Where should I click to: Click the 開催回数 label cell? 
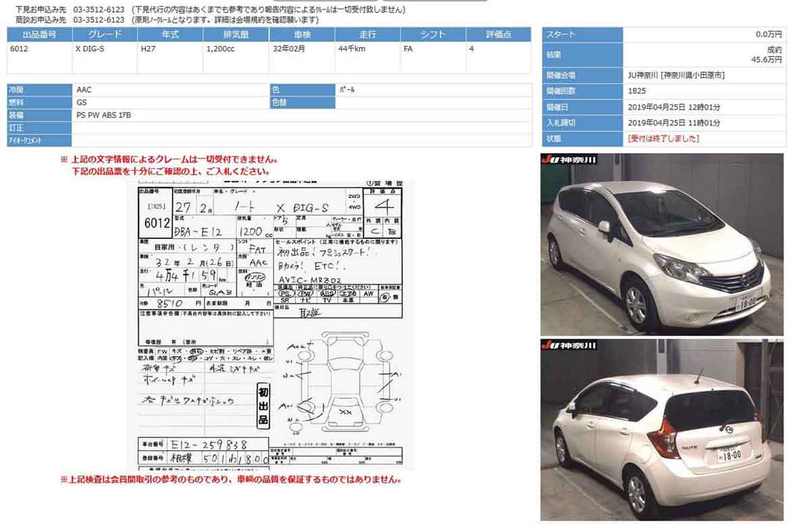point(583,91)
